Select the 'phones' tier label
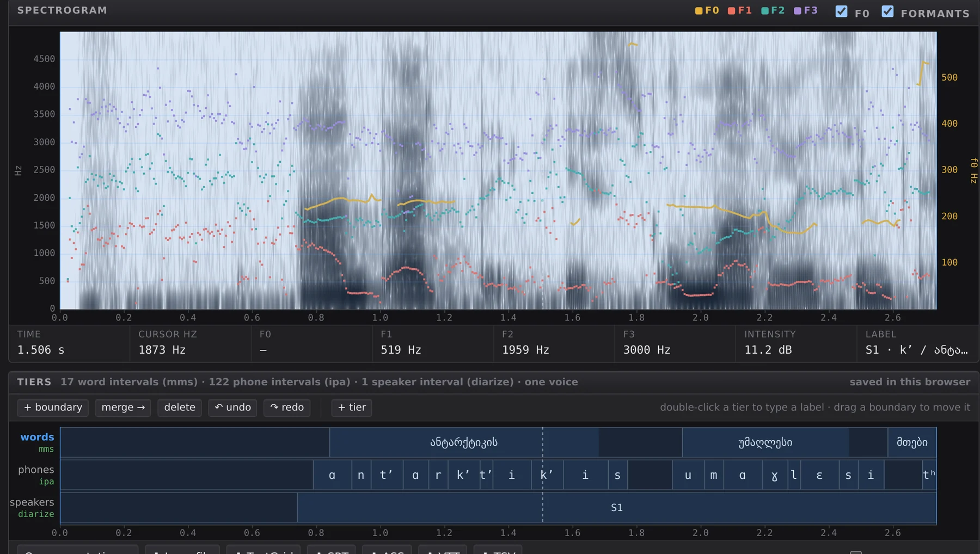This screenshot has width=980, height=554. [x=36, y=470]
